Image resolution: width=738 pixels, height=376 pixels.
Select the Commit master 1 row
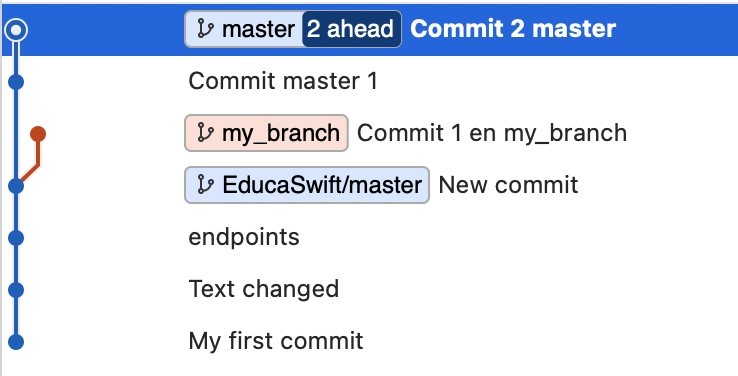(370, 81)
